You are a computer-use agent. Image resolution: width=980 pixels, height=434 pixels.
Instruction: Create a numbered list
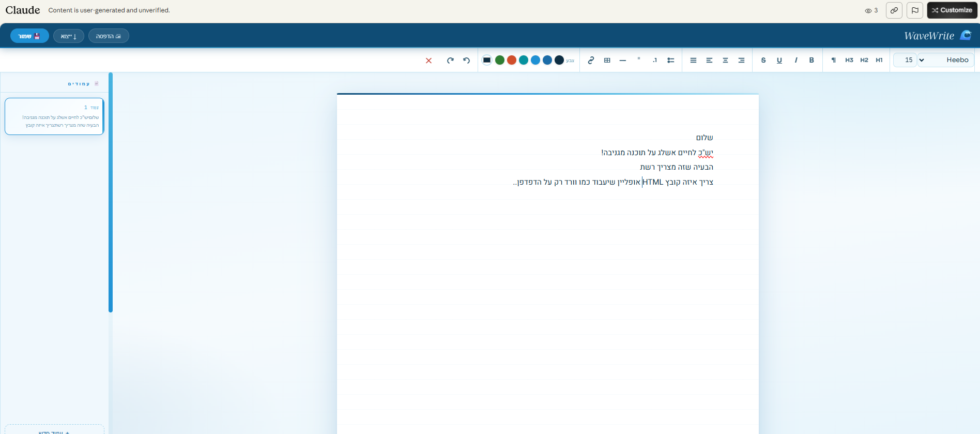click(x=655, y=60)
